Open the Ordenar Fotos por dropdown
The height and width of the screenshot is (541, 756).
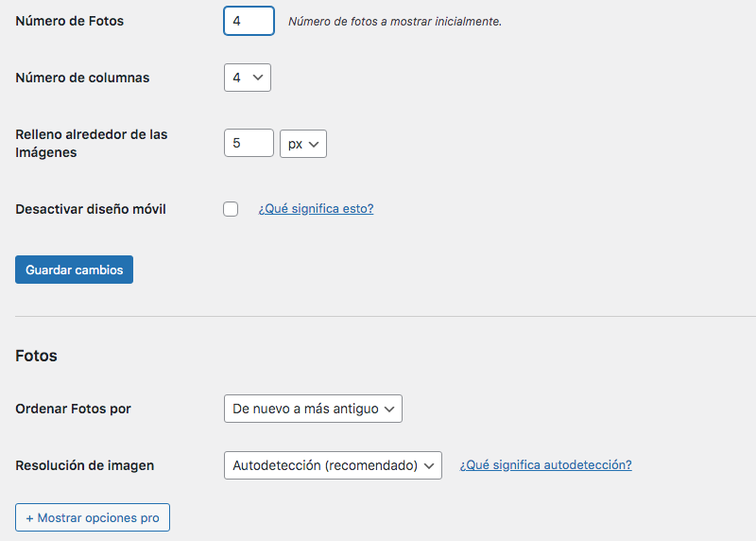[x=313, y=409]
